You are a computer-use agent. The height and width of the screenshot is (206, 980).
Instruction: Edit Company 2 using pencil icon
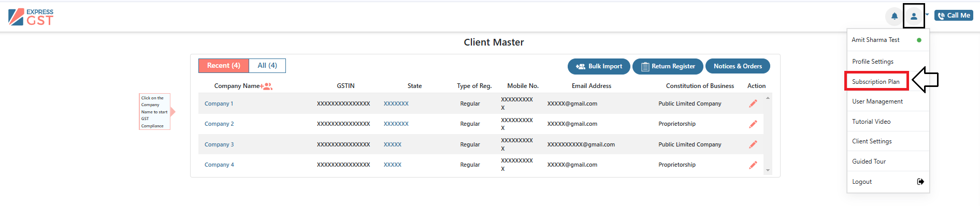[753, 124]
